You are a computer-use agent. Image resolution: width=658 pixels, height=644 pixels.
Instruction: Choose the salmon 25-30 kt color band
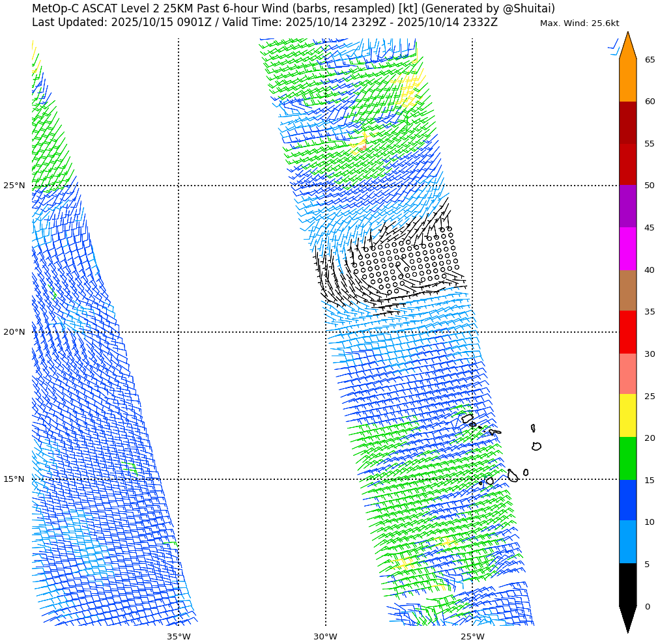pos(627,373)
